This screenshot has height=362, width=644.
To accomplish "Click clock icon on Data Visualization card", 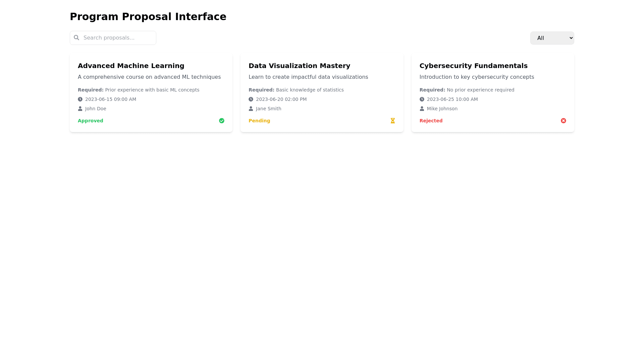I will pyautogui.click(x=251, y=99).
